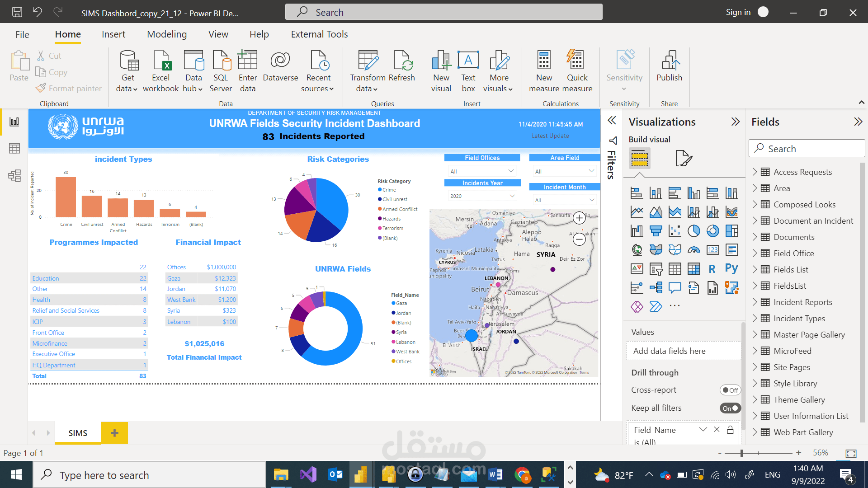Select the Build visual fields icon

pyautogui.click(x=639, y=158)
